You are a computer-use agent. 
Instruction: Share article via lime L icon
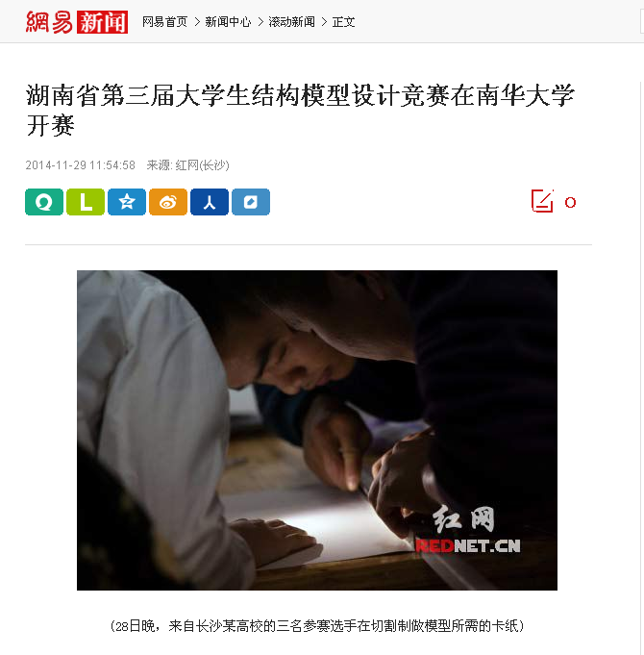(86, 202)
